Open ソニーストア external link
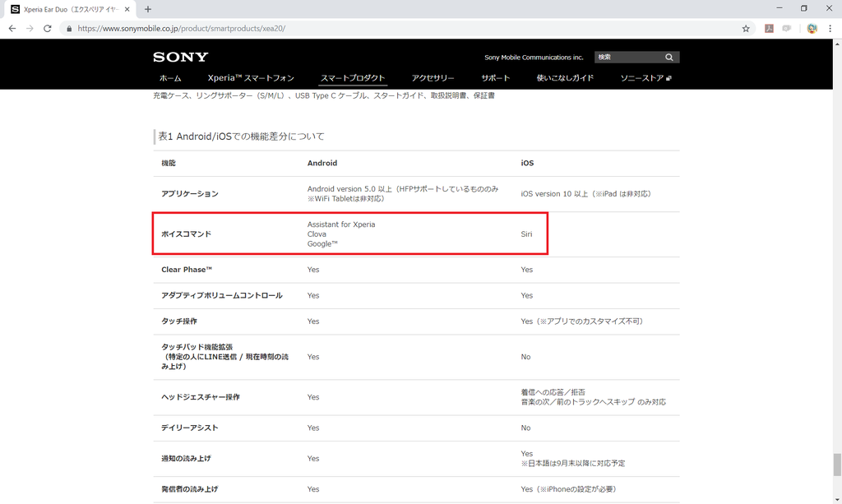 [645, 78]
